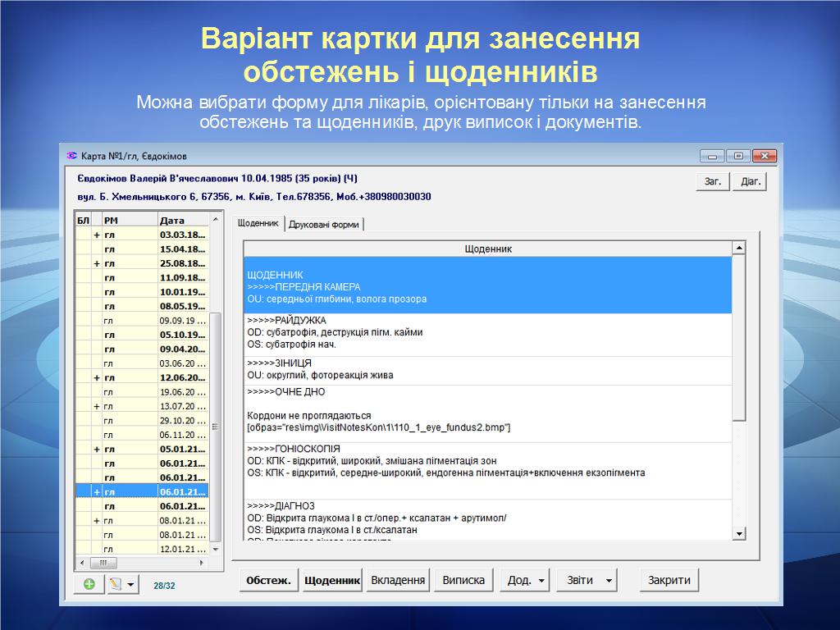
Task: Open the Виписка button
Action: pyautogui.click(x=463, y=580)
